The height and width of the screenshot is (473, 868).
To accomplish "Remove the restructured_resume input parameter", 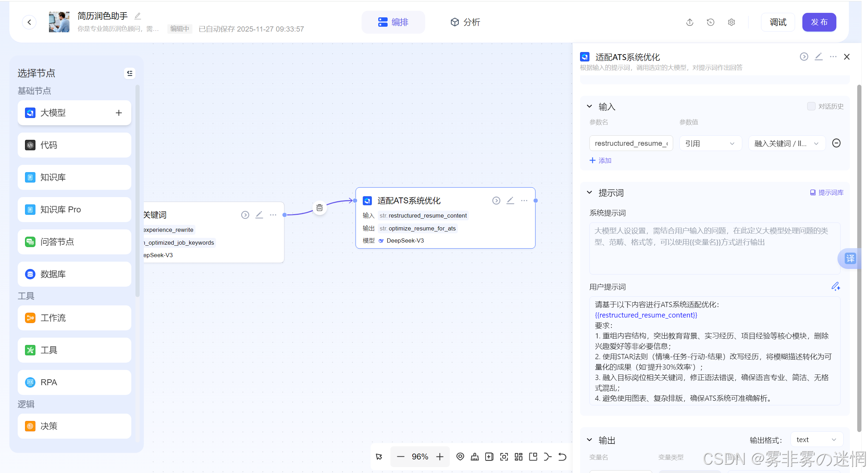I will 836,143.
